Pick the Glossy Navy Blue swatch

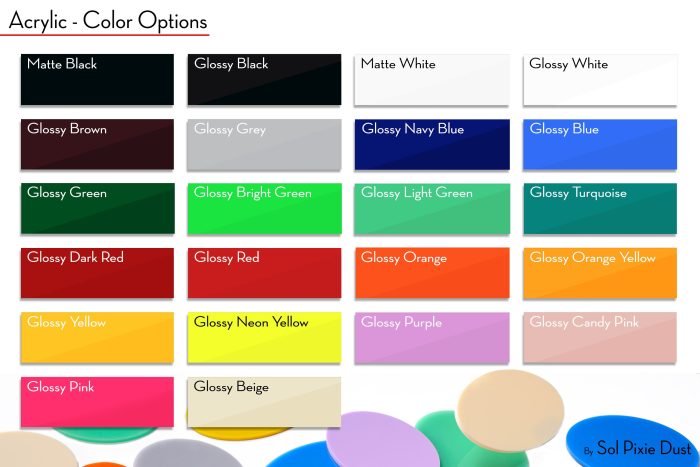432,145
